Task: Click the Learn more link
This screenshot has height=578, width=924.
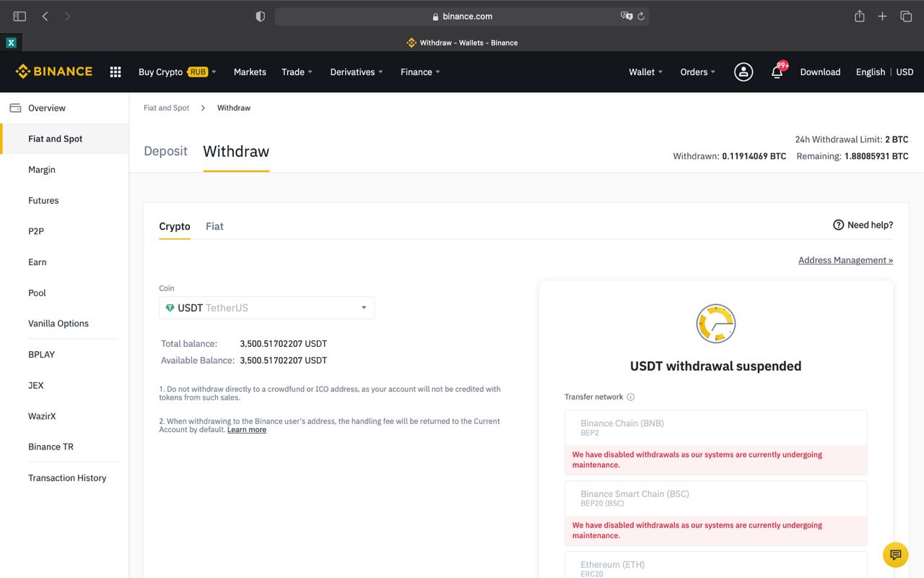Action: [247, 430]
